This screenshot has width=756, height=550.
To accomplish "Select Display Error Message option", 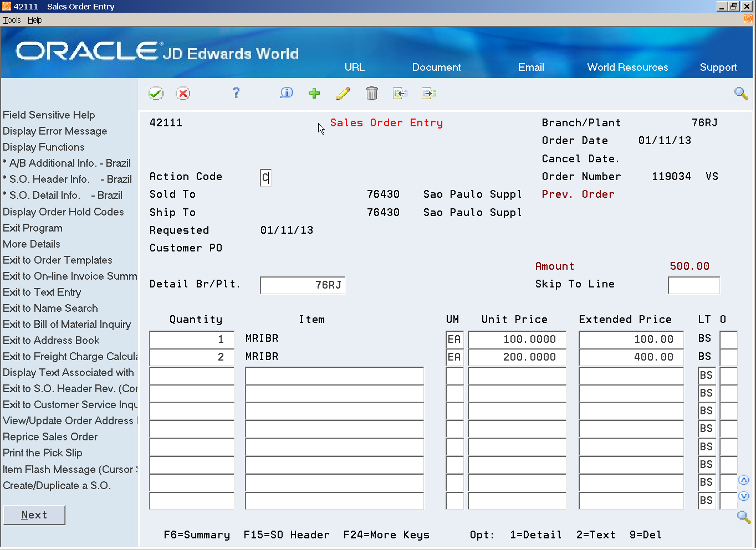I will pyautogui.click(x=55, y=131).
